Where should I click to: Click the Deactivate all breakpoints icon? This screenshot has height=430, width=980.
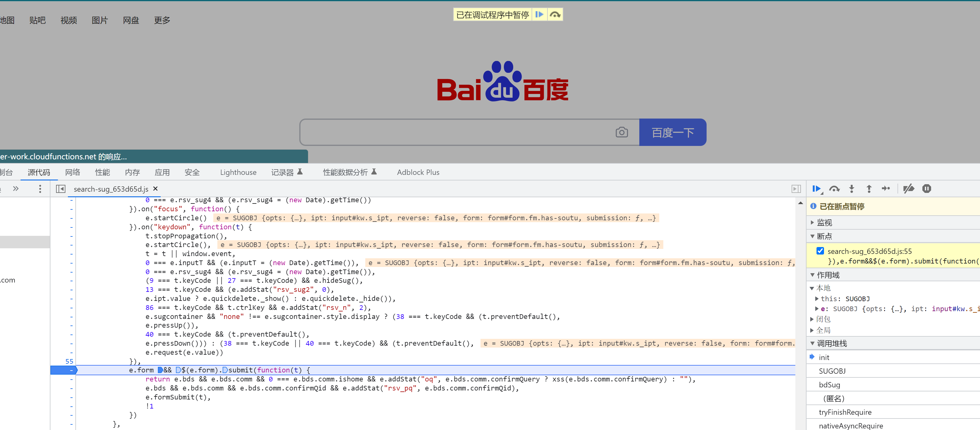tap(908, 190)
